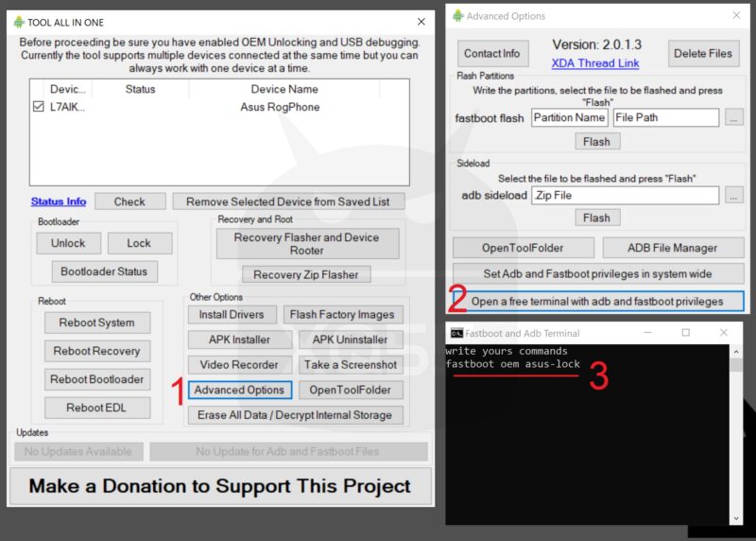Screen dimensions: 756x541
Task: Click the Android icon in TOOL ALL IN ONE title bar
Action: [x=20, y=22]
